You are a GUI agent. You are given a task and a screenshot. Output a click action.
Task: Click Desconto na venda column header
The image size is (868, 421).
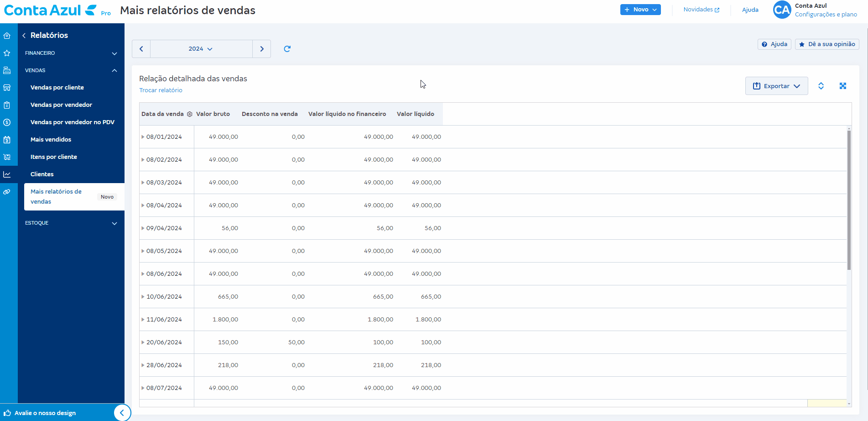click(270, 114)
